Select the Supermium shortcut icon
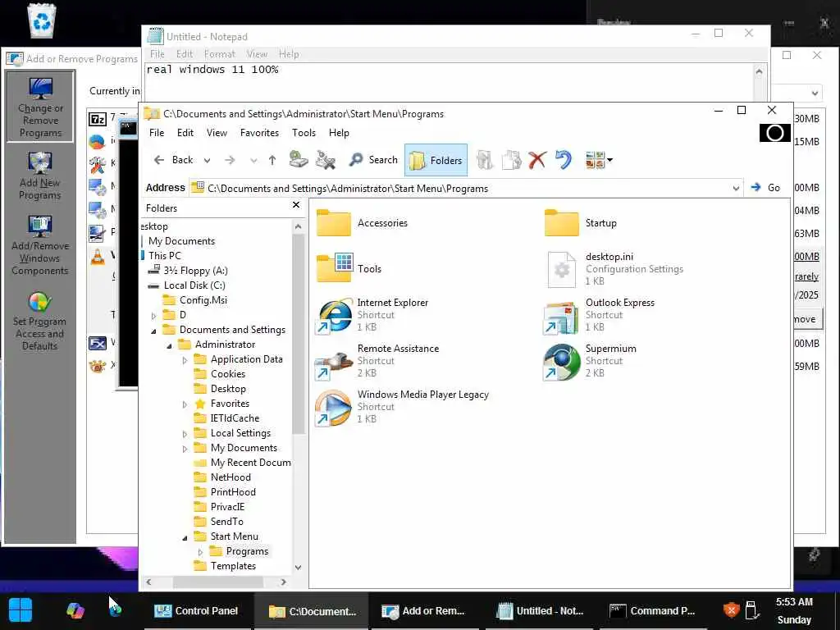The height and width of the screenshot is (630, 840). [x=561, y=363]
